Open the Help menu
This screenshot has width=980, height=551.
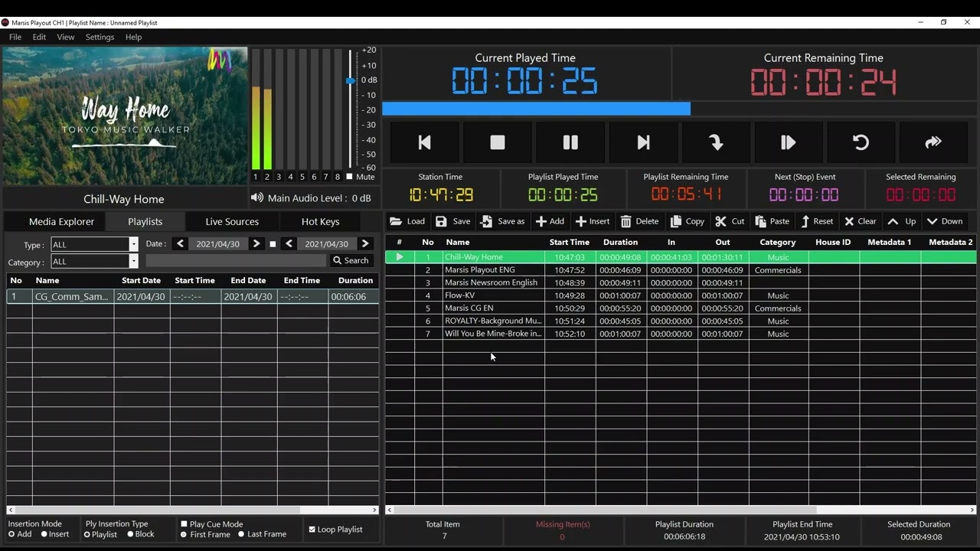coord(133,37)
